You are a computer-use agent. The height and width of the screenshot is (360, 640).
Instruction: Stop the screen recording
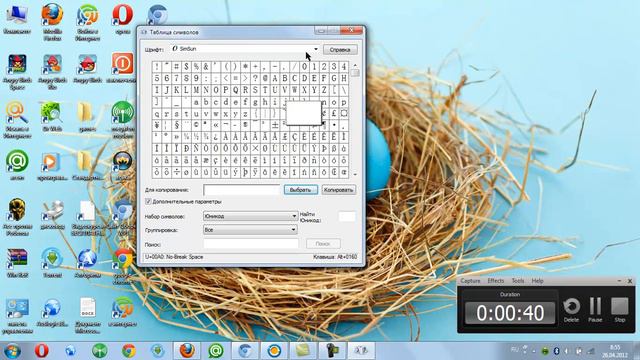tap(620, 309)
